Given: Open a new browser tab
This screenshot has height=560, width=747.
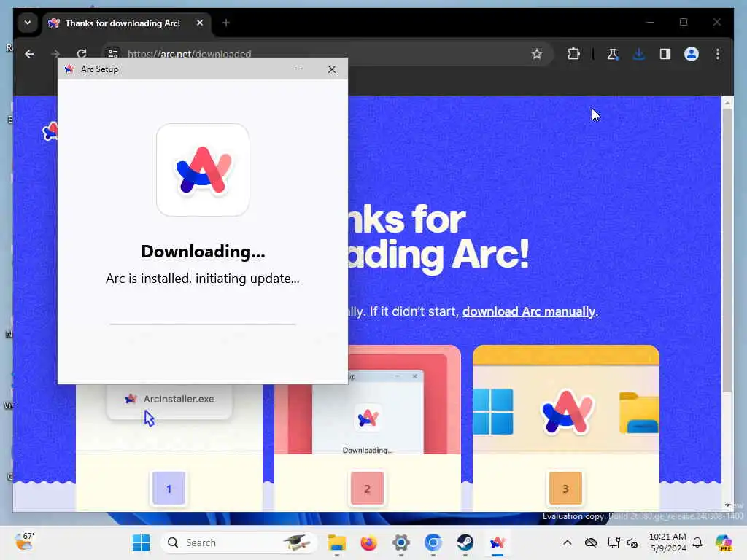Looking at the screenshot, I should click(226, 23).
